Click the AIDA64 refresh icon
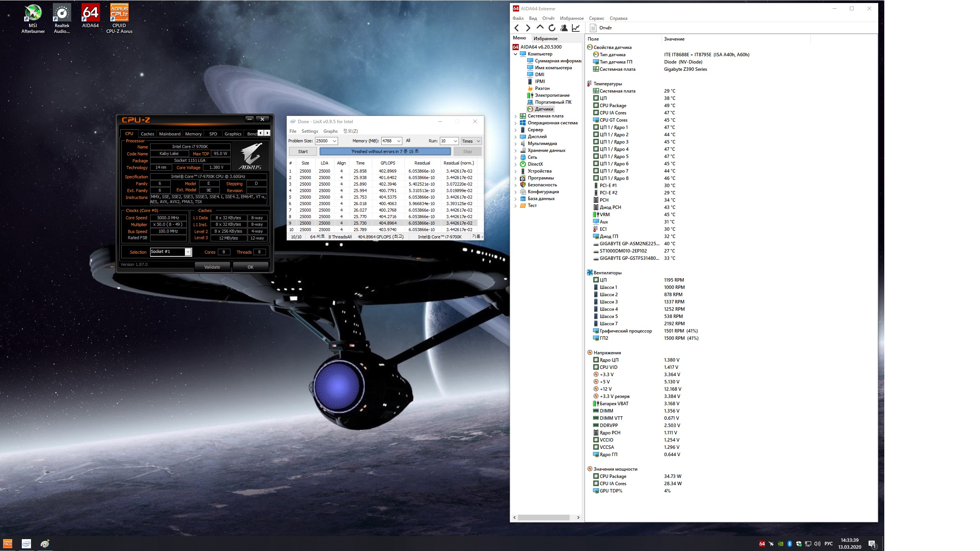The image size is (980, 551). (x=552, y=28)
